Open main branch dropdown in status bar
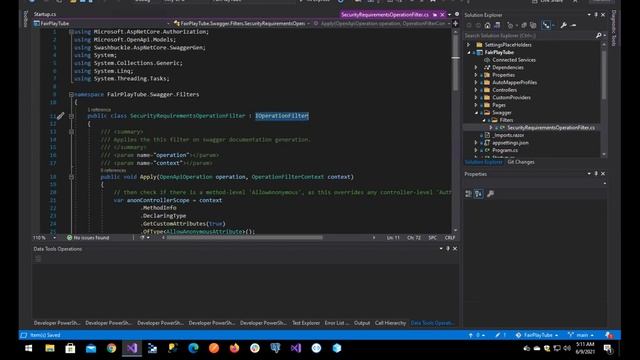 581,335
